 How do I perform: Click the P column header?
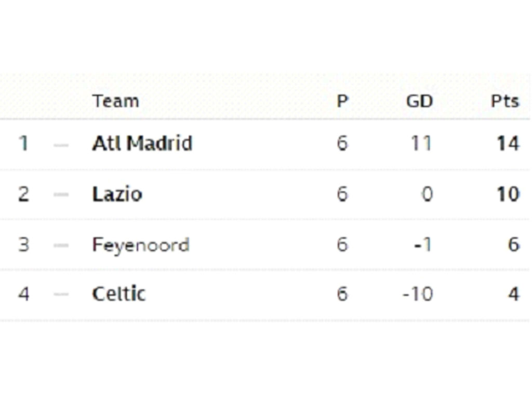342,101
